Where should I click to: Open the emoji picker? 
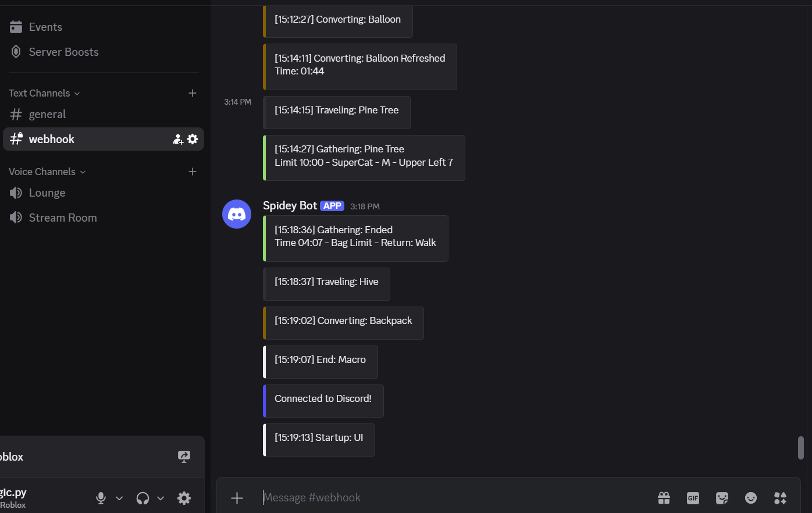coord(751,498)
